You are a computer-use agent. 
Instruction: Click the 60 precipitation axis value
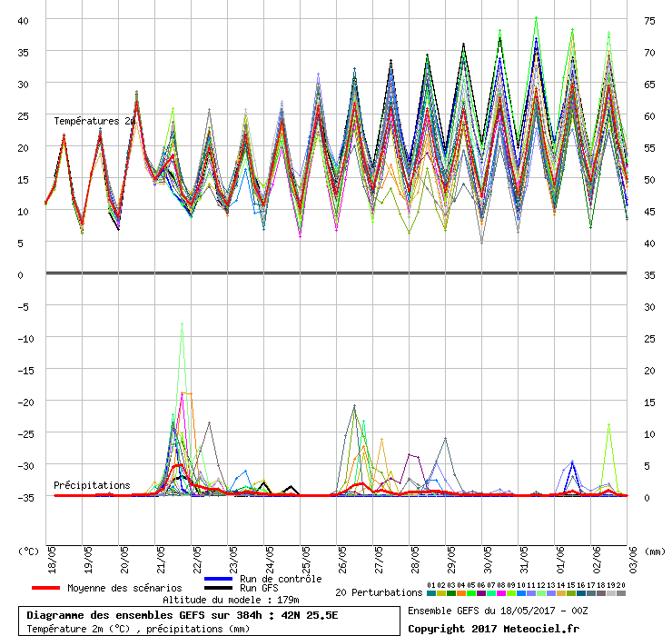pos(649,116)
